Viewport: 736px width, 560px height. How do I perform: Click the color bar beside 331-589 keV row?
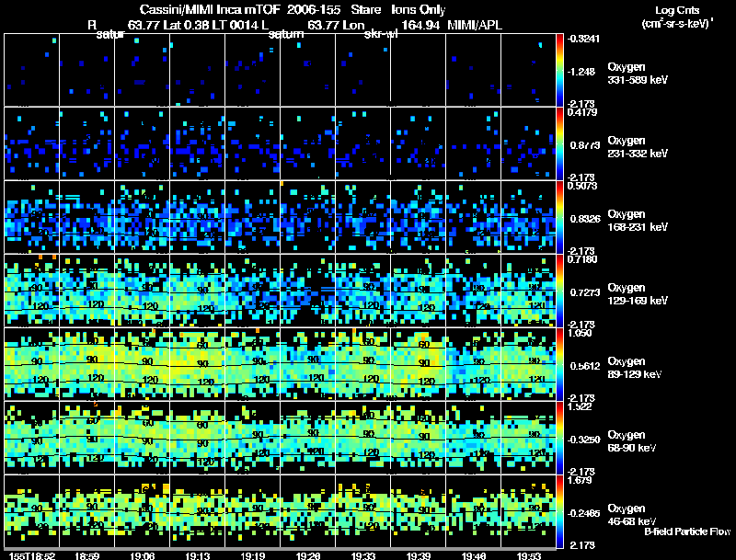tap(559, 70)
